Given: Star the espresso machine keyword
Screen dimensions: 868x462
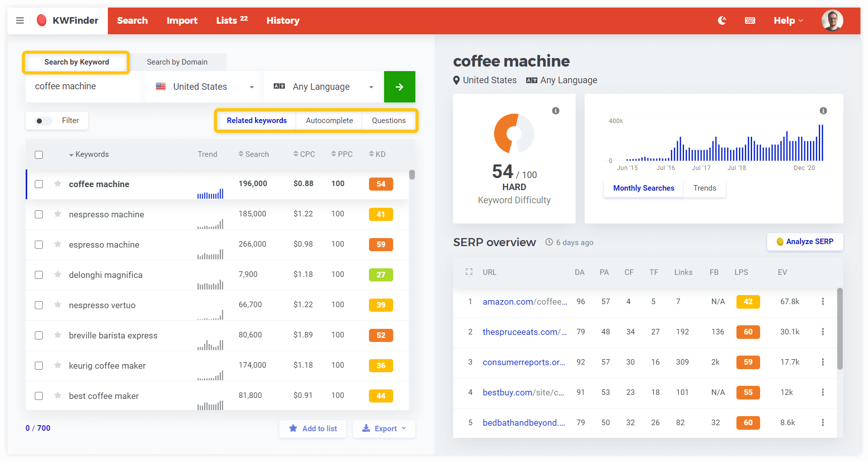Looking at the screenshot, I should pos(58,244).
